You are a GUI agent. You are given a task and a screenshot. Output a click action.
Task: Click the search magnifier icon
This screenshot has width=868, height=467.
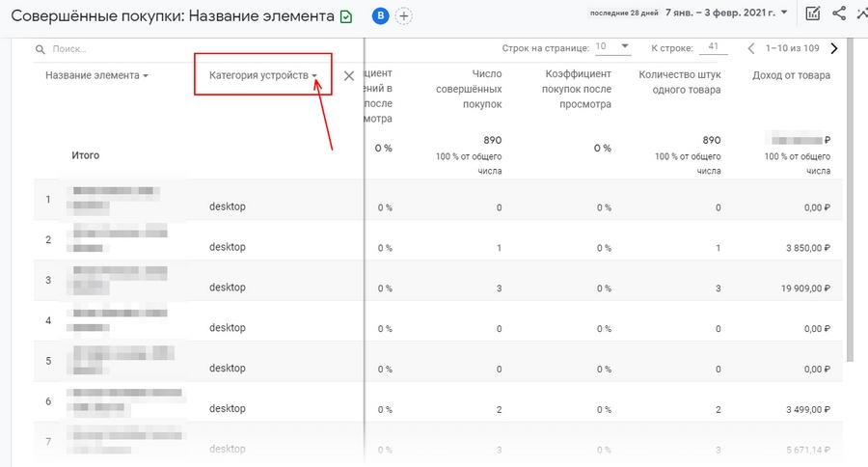pyautogui.click(x=41, y=48)
